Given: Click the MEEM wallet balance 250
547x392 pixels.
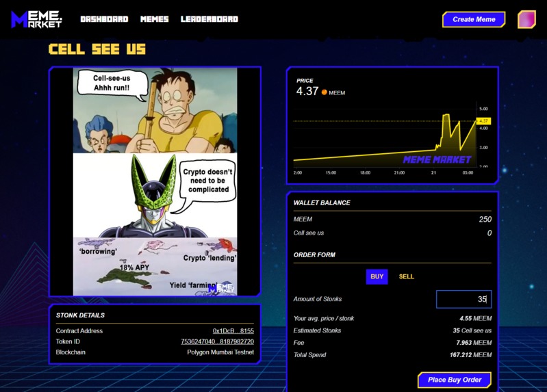Looking at the screenshot, I should pyautogui.click(x=485, y=219).
